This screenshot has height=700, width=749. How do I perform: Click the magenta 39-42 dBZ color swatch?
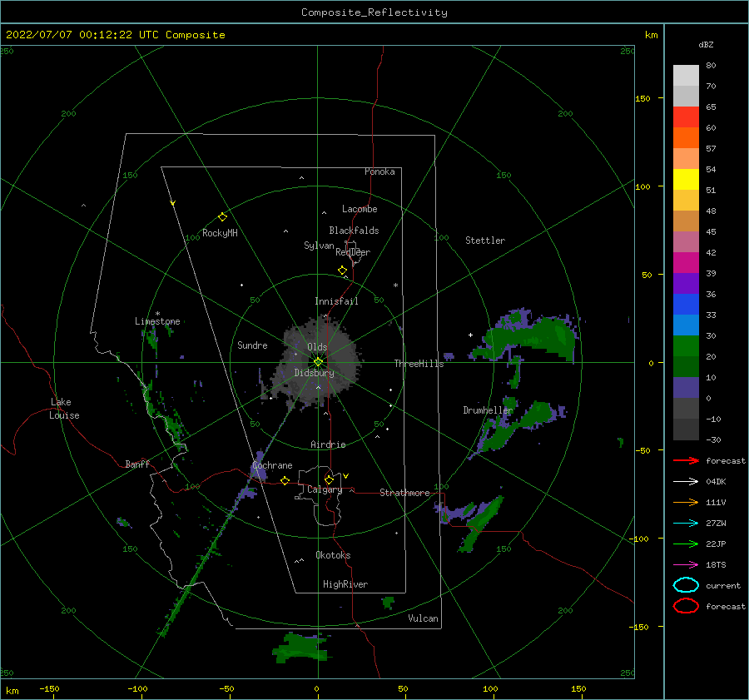(x=686, y=263)
